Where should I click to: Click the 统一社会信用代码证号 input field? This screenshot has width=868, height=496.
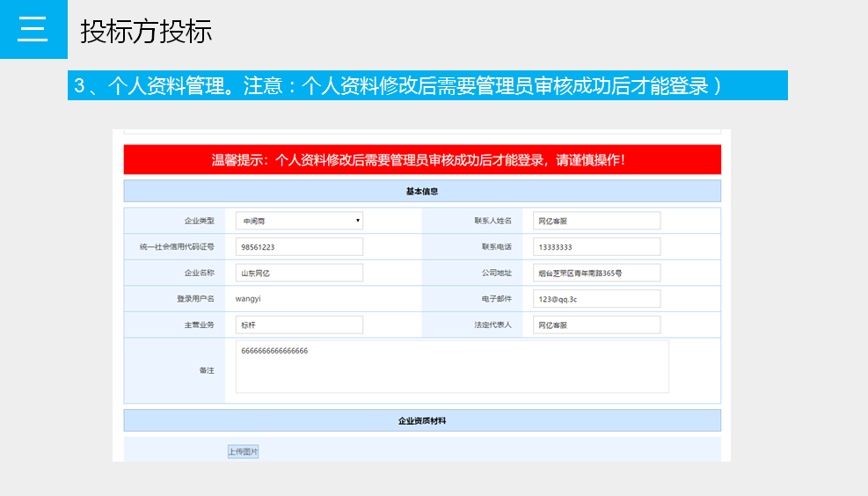(299, 247)
